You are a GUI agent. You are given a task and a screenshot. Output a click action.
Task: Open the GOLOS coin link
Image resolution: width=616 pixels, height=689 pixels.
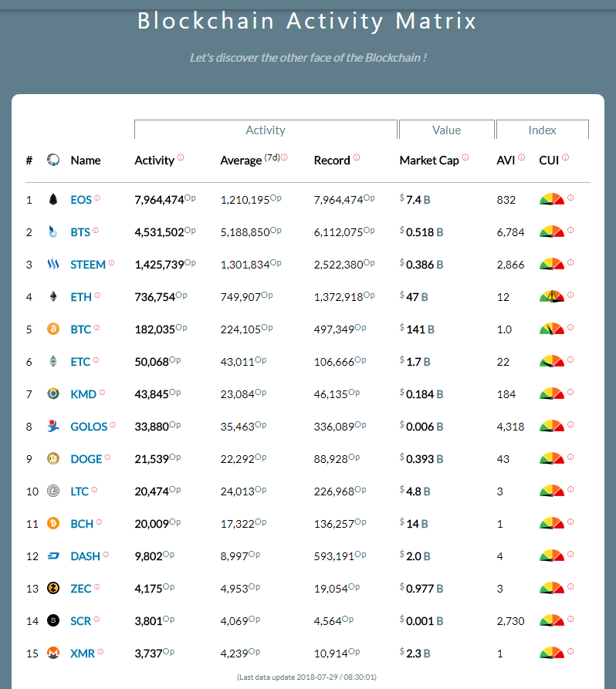[x=89, y=427]
